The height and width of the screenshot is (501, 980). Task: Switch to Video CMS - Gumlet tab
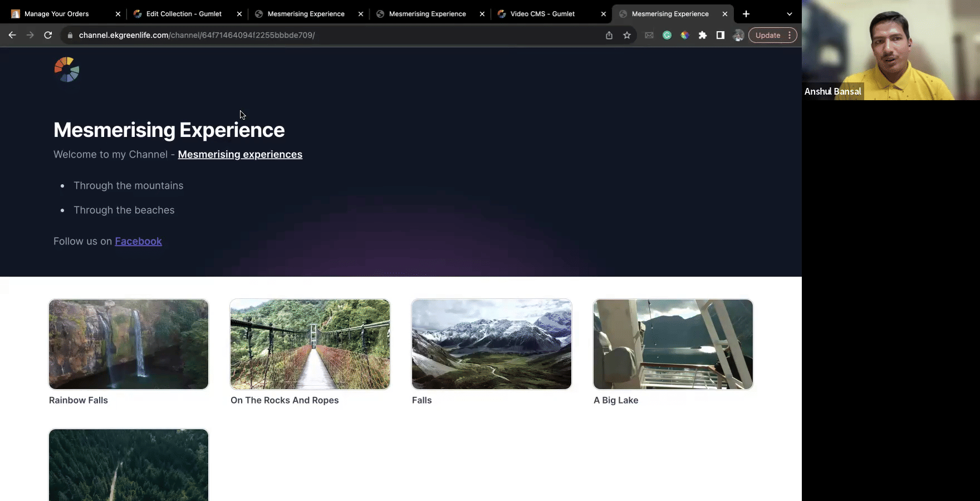[x=542, y=14]
